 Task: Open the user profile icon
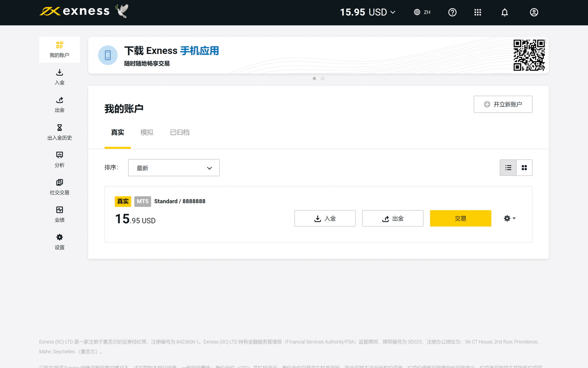[534, 12]
